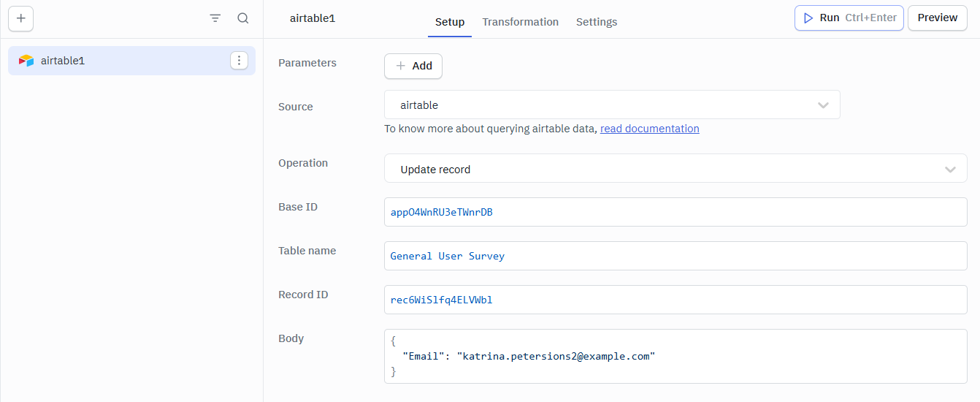This screenshot has height=402, width=980.
Task: Open the Settings tab
Action: 596,22
